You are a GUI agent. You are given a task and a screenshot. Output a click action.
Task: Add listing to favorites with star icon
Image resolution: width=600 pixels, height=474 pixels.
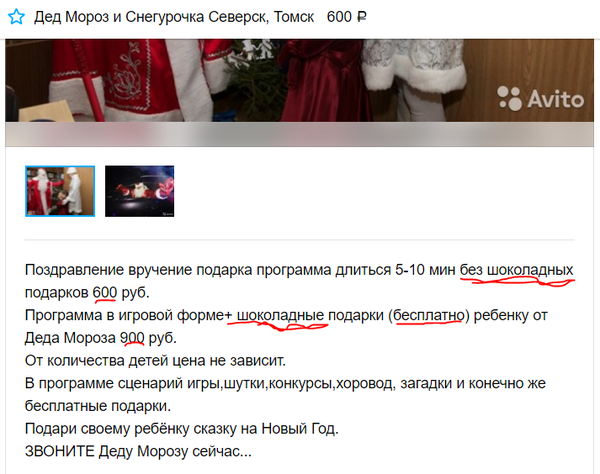click(x=16, y=17)
